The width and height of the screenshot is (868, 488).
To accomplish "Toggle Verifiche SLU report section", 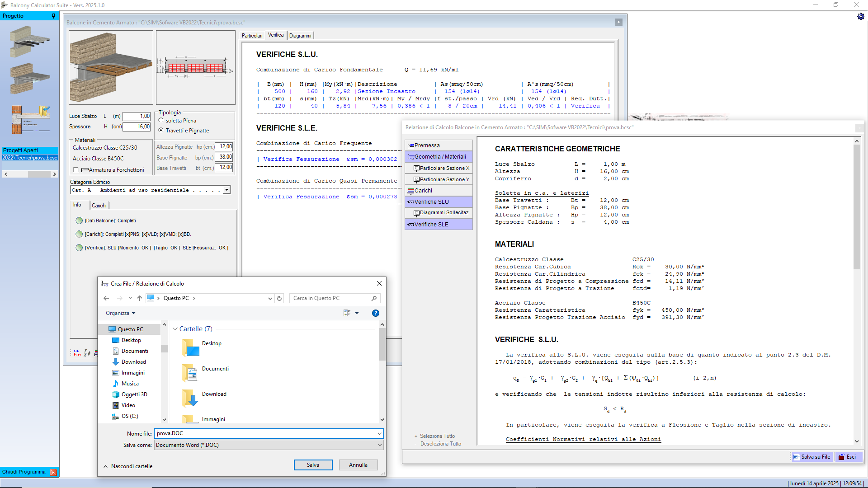I will [439, 202].
